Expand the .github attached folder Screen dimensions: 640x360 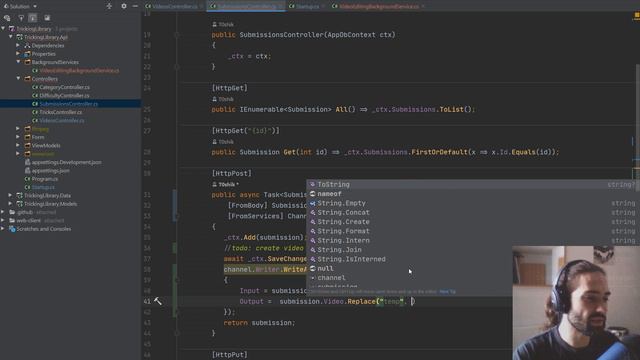click(x=3, y=212)
